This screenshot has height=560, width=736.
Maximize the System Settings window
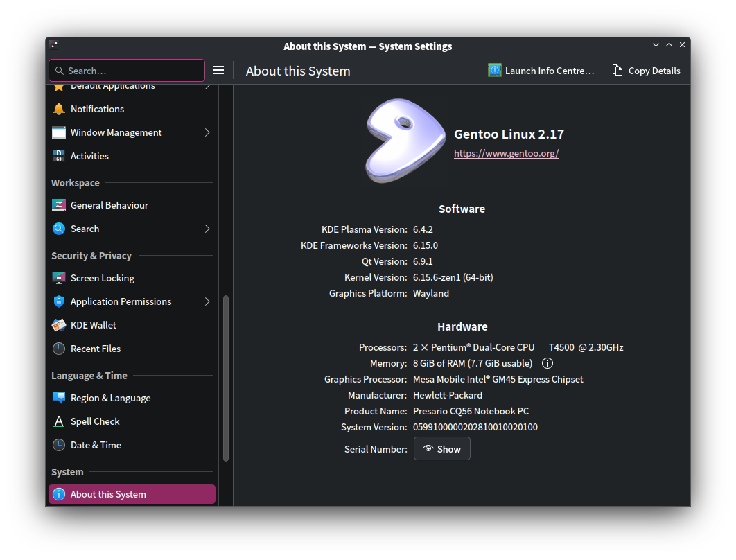tap(669, 45)
